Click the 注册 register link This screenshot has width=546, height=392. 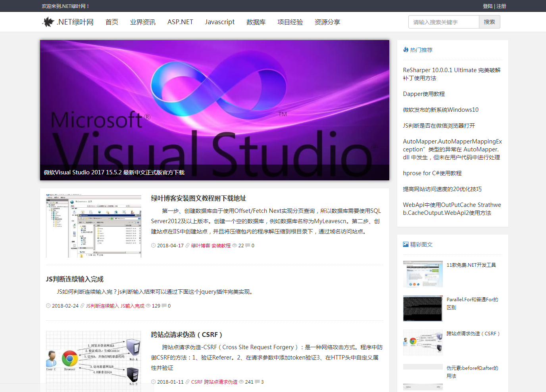(502, 6)
